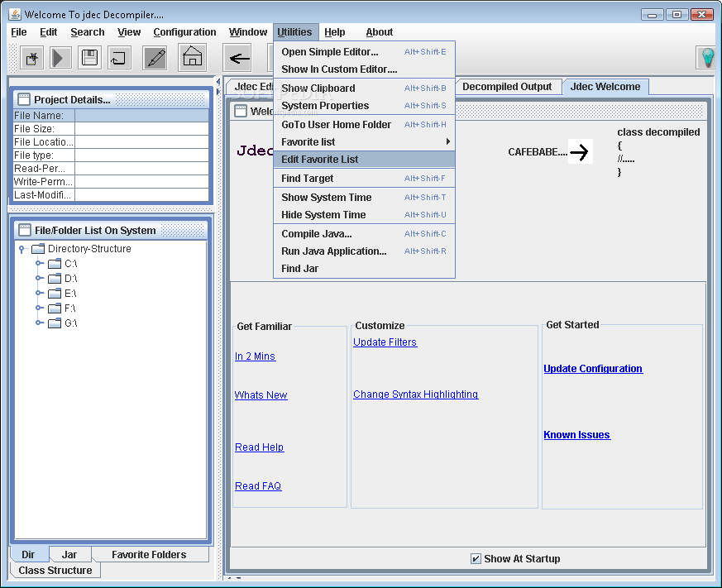Click the pencil edit toolbar icon

(155, 58)
